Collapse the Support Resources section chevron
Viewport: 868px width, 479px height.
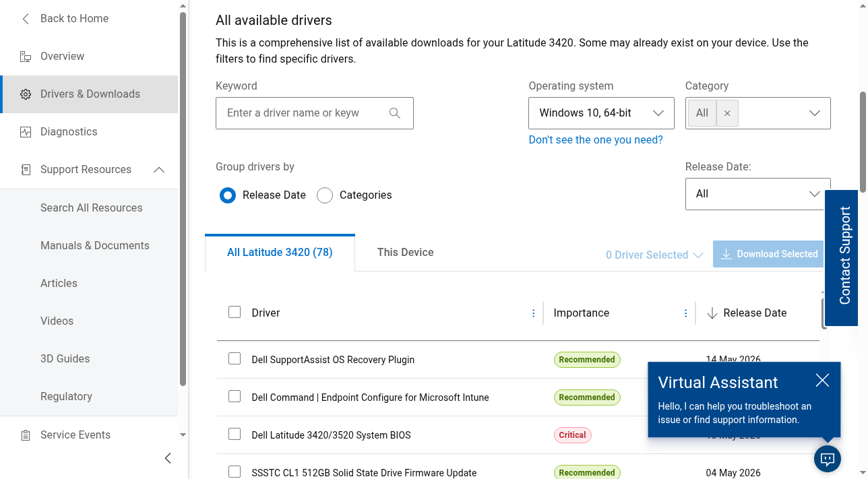tap(159, 170)
